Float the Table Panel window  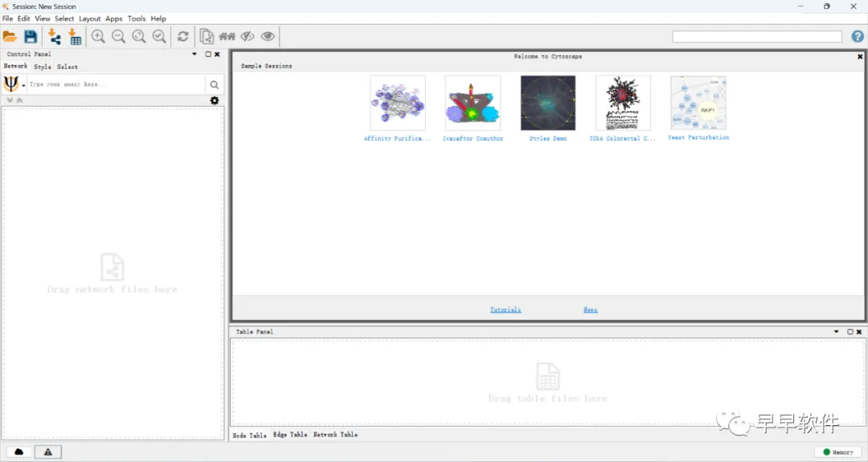coord(850,332)
